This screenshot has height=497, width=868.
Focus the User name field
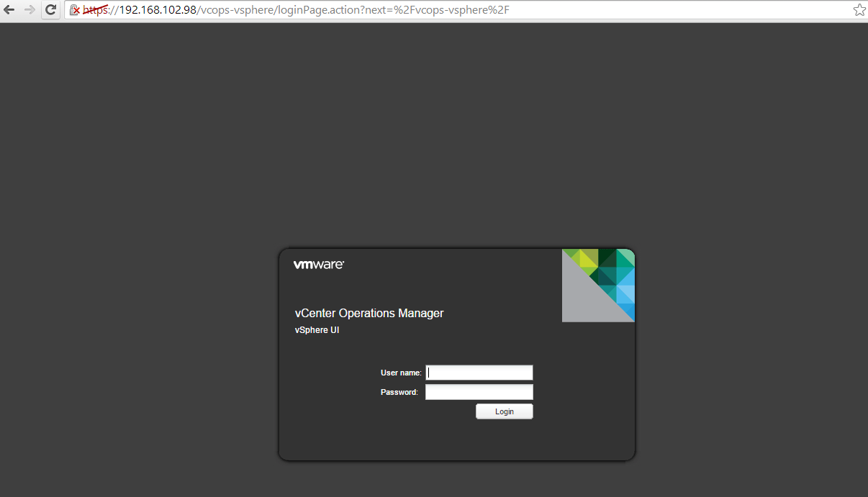coord(479,373)
